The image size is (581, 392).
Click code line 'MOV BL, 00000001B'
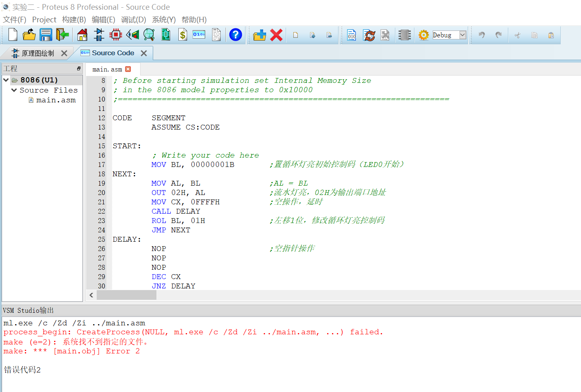coord(193,165)
